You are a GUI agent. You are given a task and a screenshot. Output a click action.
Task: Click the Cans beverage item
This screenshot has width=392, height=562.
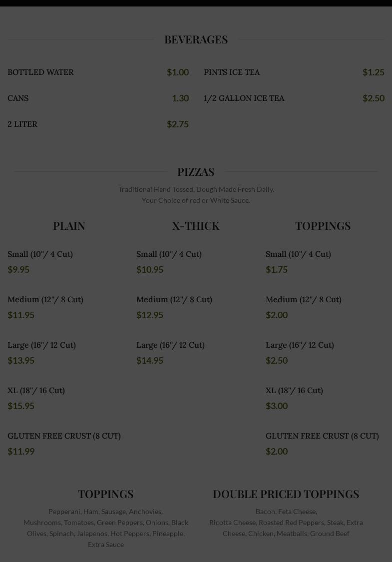point(18,98)
